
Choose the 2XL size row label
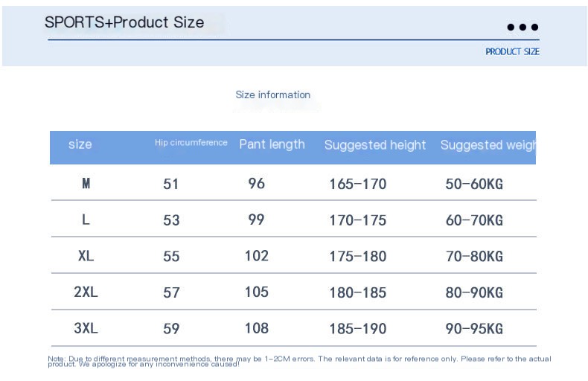point(86,292)
